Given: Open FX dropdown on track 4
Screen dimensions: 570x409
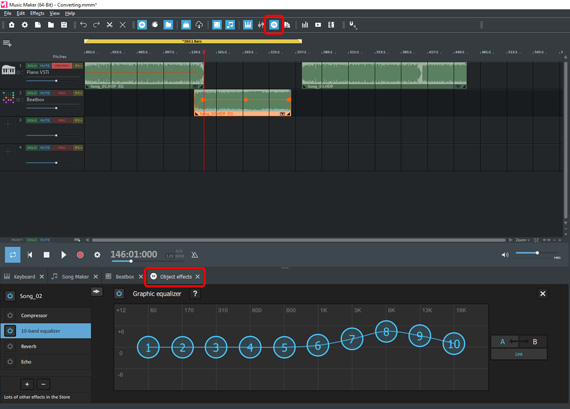Looking at the screenshot, I should click(x=78, y=148).
